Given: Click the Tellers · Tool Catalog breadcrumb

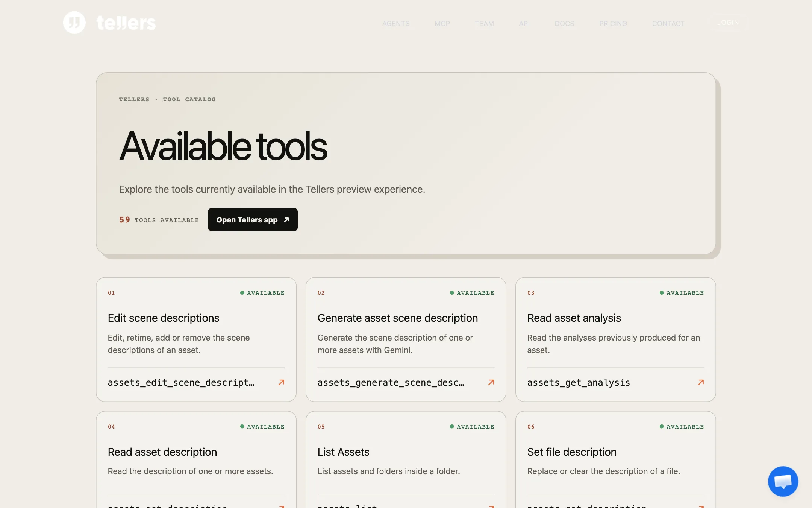Looking at the screenshot, I should pyautogui.click(x=167, y=99).
